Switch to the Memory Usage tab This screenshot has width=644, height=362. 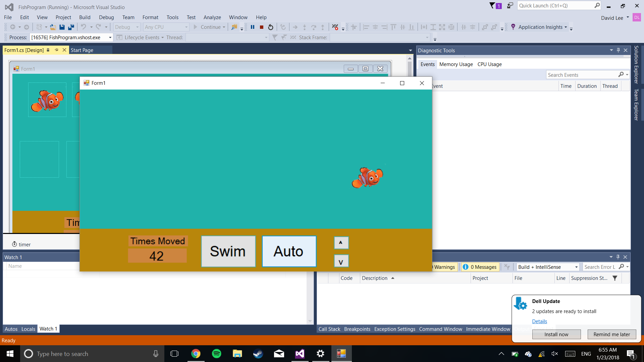click(456, 64)
